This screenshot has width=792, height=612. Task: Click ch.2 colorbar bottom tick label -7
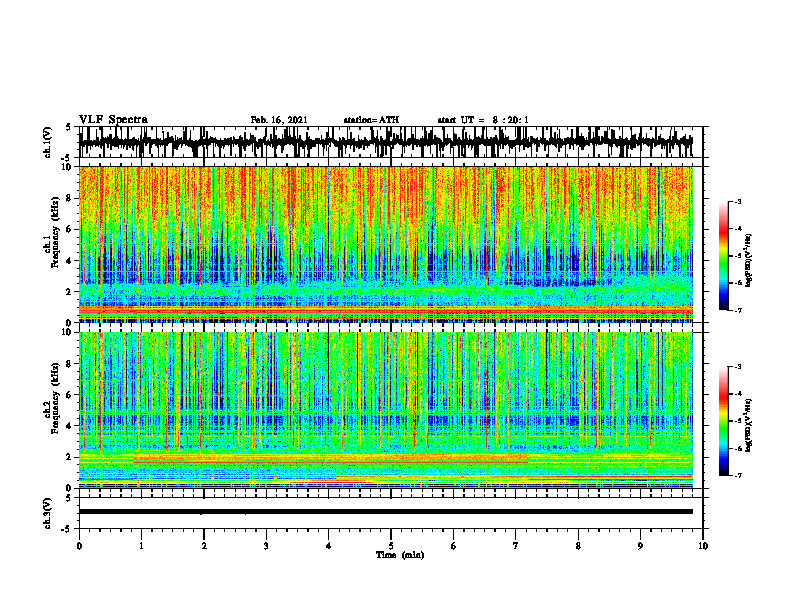(x=738, y=475)
